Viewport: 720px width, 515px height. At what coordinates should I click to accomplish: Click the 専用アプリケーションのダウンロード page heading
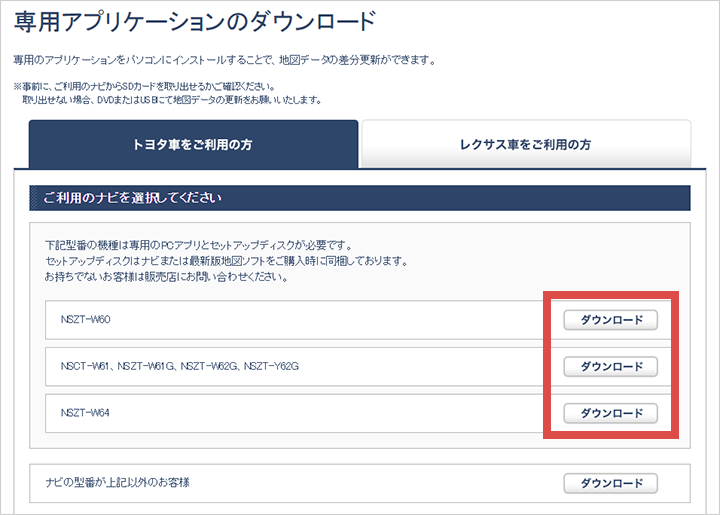click(x=195, y=22)
